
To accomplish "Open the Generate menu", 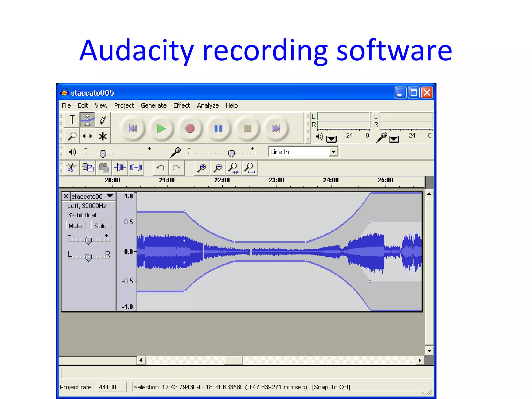I will [154, 105].
